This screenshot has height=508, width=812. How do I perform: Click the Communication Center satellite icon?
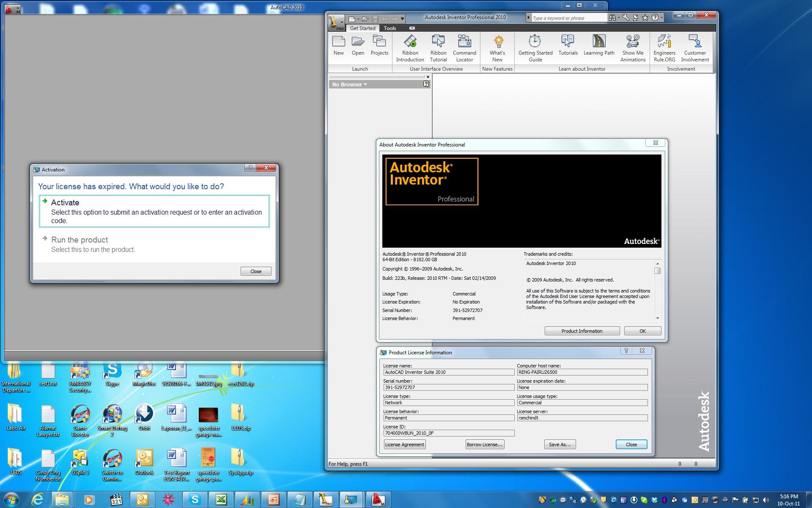(x=636, y=18)
